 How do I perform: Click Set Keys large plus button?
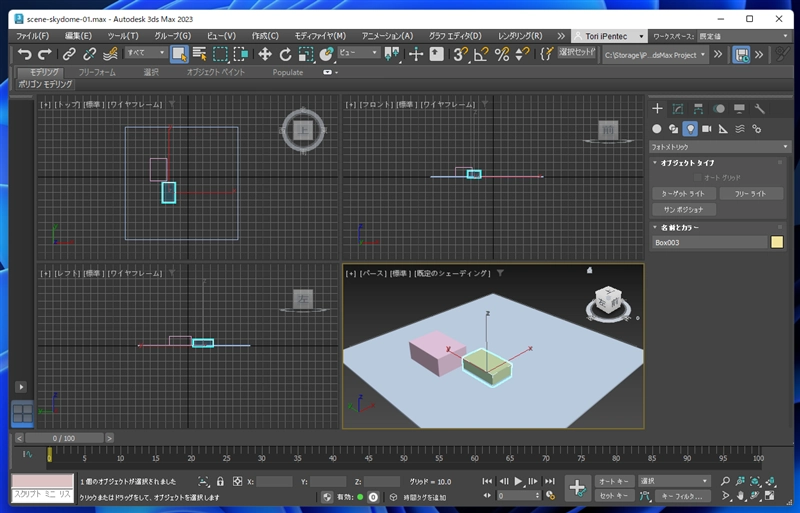(x=578, y=488)
